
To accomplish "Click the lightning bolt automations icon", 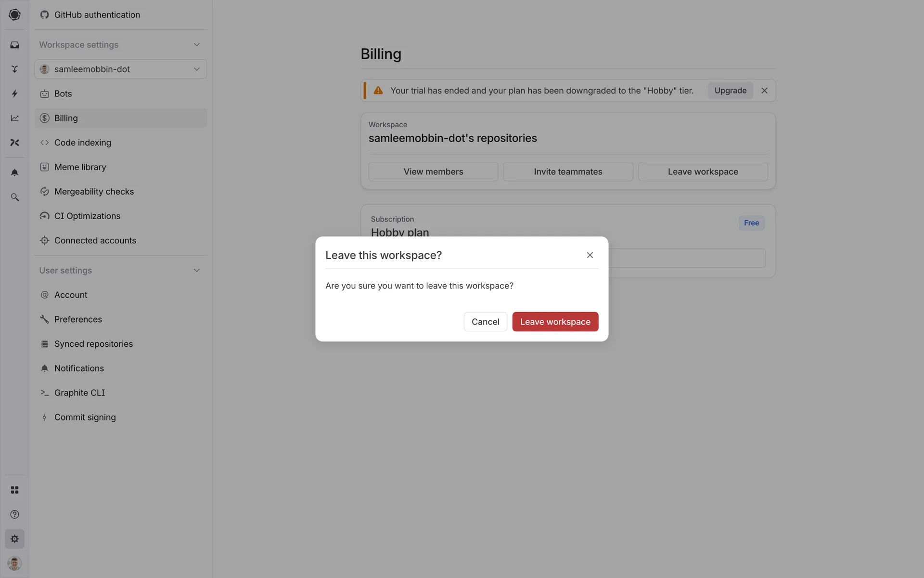I will 14,93.
